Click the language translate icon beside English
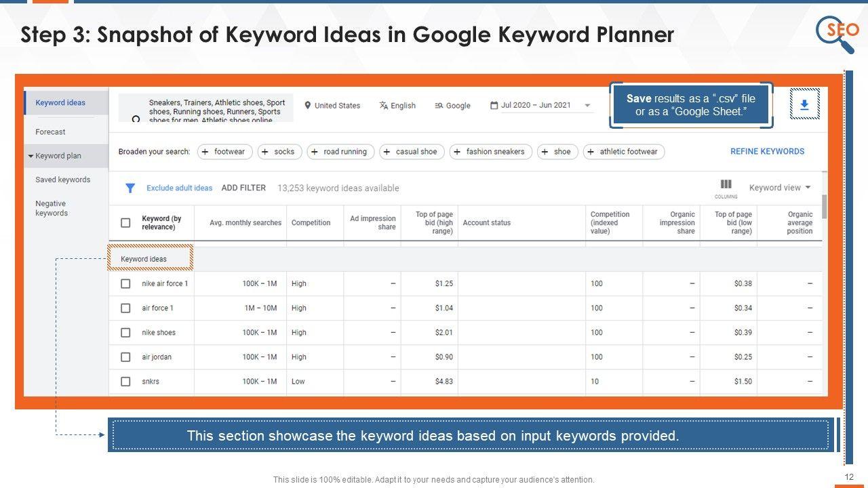Viewport: 868px width, 488px height. [384, 106]
